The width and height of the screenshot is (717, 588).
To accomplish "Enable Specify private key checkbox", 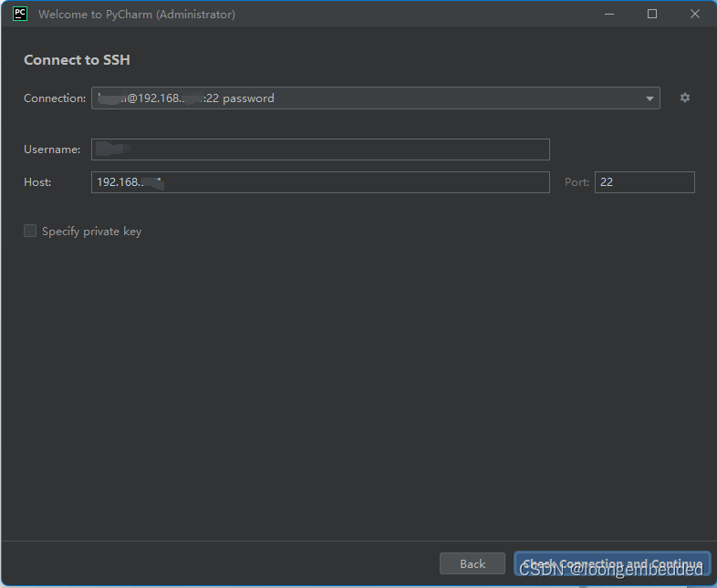I will pos(30,231).
